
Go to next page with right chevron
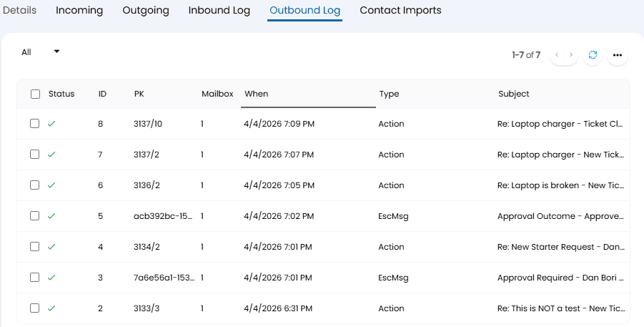coord(570,55)
